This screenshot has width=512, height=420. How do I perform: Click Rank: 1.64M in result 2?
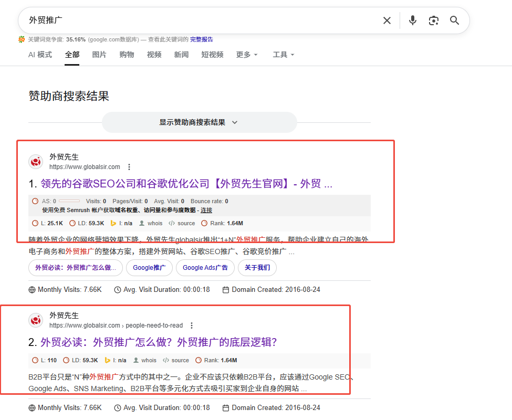click(216, 360)
